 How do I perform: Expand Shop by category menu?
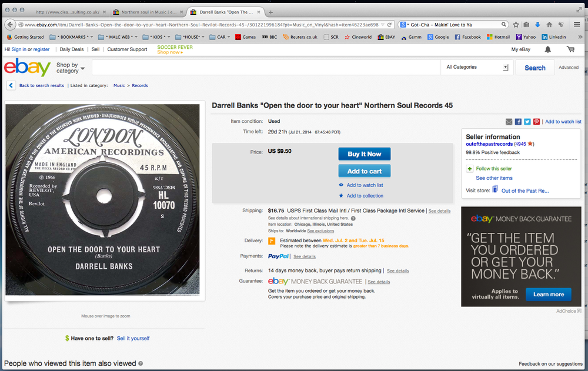point(71,68)
